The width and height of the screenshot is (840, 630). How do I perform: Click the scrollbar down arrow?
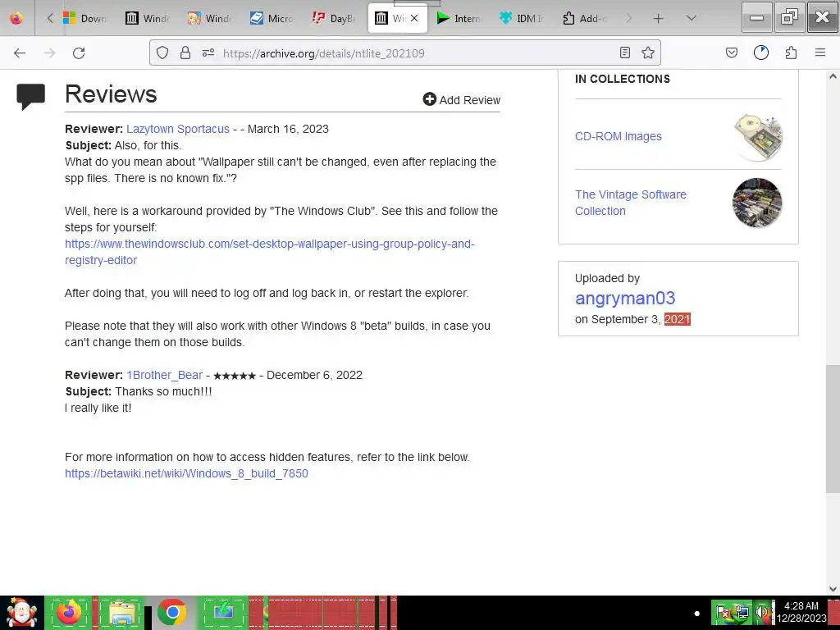(833, 589)
